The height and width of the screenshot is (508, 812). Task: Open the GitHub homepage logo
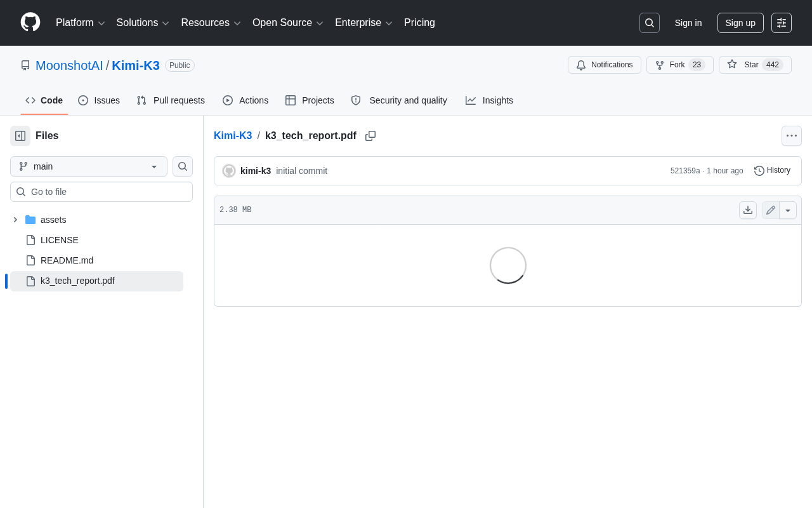[30, 22]
